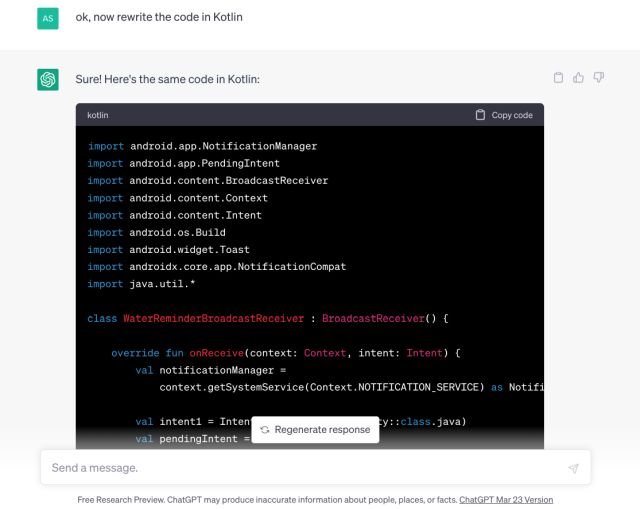640x509 pixels.
Task: Click the WaterReminderBroadcastReceiver class declaration line
Action: (x=268, y=319)
